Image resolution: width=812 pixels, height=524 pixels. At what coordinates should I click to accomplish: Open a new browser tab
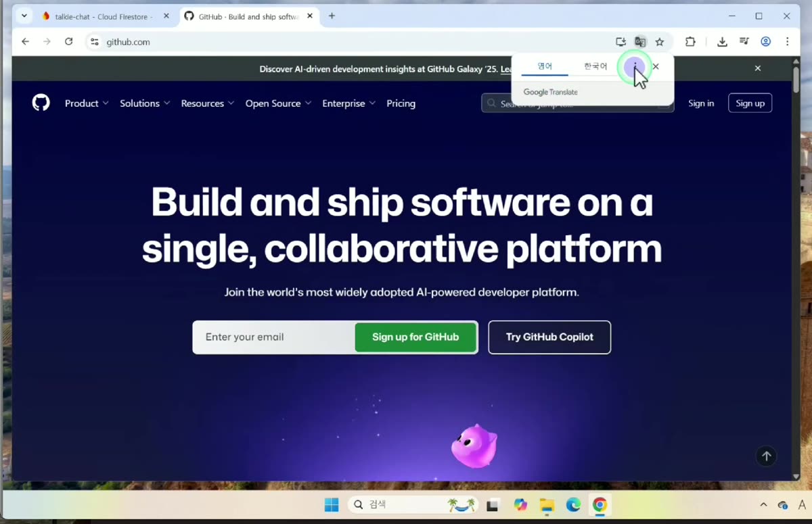pyautogui.click(x=332, y=16)
